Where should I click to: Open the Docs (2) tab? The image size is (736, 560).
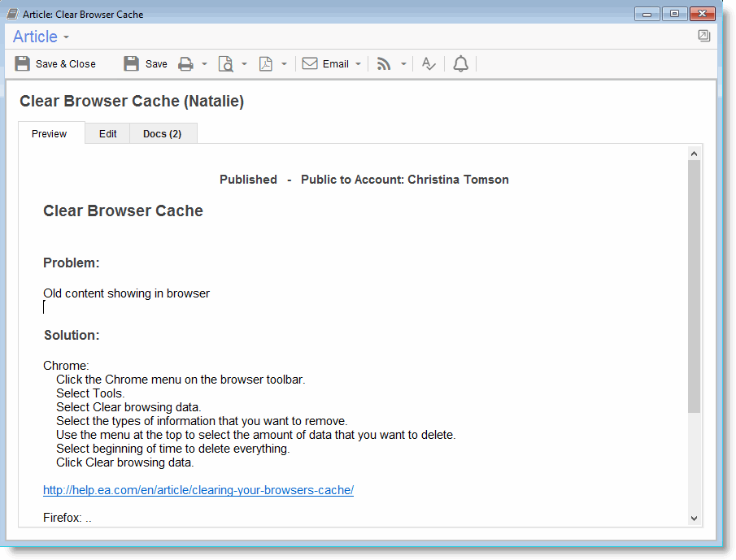163,134
